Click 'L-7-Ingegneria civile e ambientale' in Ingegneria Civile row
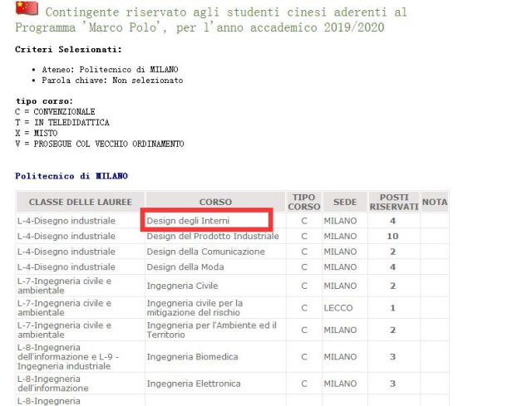The width and height of the screenshot is (532, 406). 65,286
